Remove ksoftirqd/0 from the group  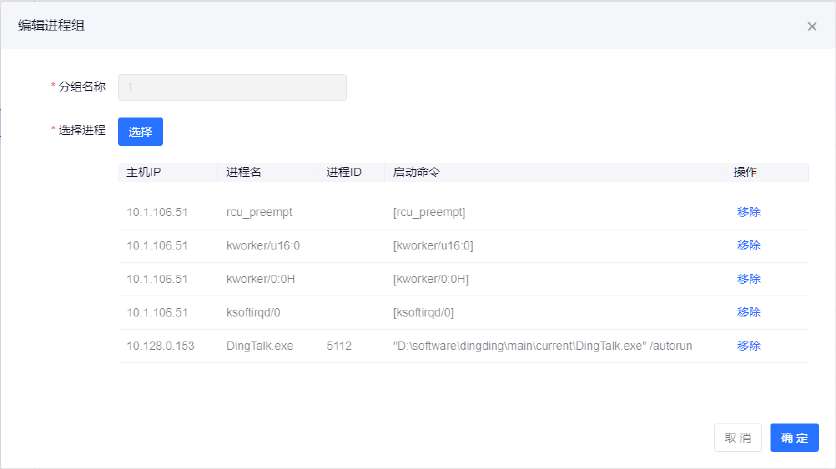point(748,312)
